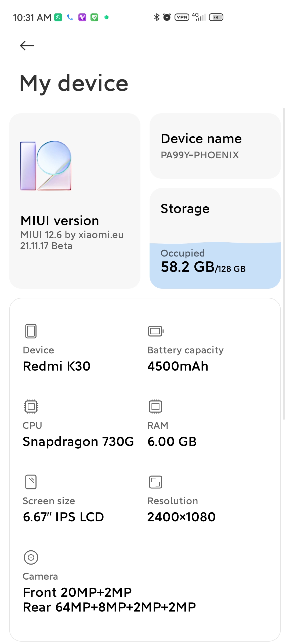The image size is (290, 644).
Task: Open the Device name card
Action: point(215,146)
